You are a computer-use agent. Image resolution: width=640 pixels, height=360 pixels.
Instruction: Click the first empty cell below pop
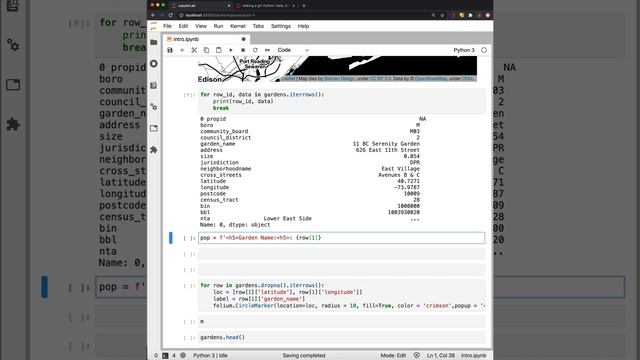(x=342, y=254)
